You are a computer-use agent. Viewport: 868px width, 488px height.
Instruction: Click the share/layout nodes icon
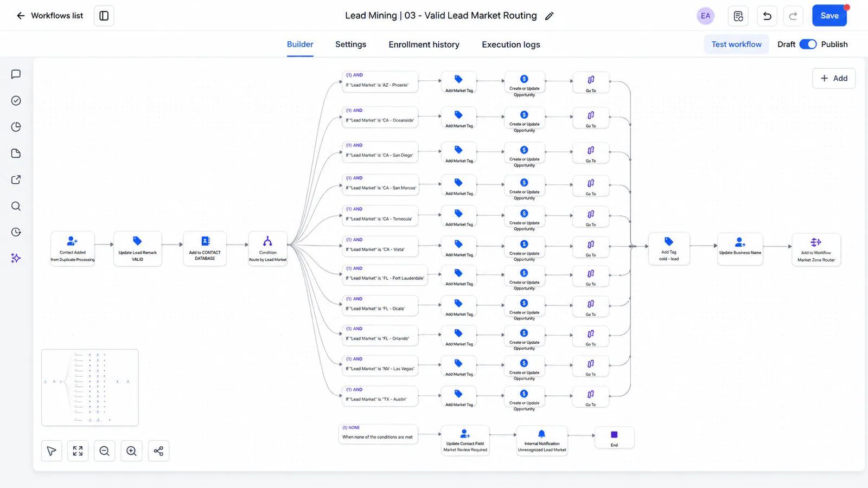(x=158, y=451)
